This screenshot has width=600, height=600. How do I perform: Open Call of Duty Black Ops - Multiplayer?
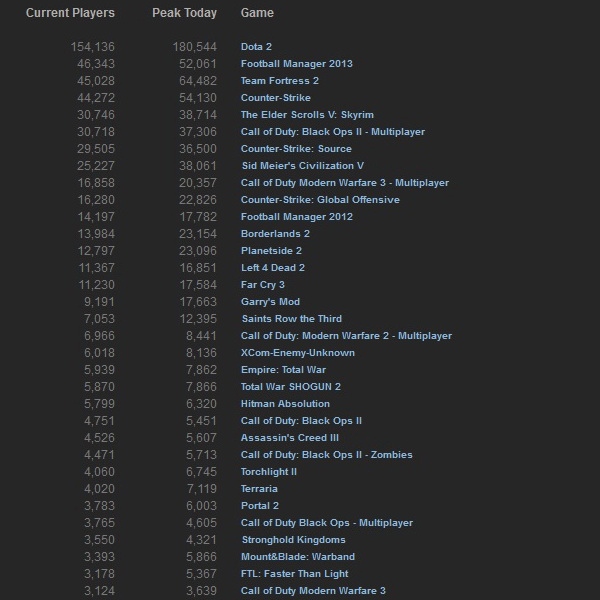click(326, 522)
